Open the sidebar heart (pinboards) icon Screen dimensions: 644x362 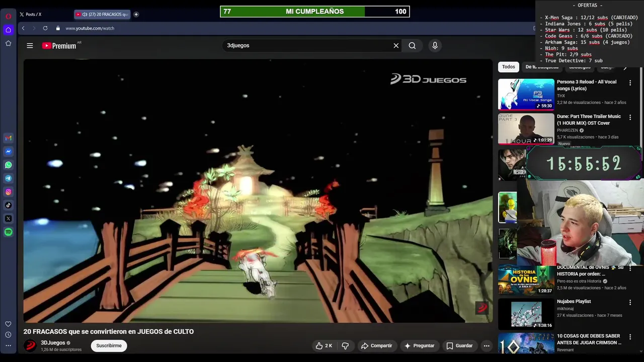point(8,324)
